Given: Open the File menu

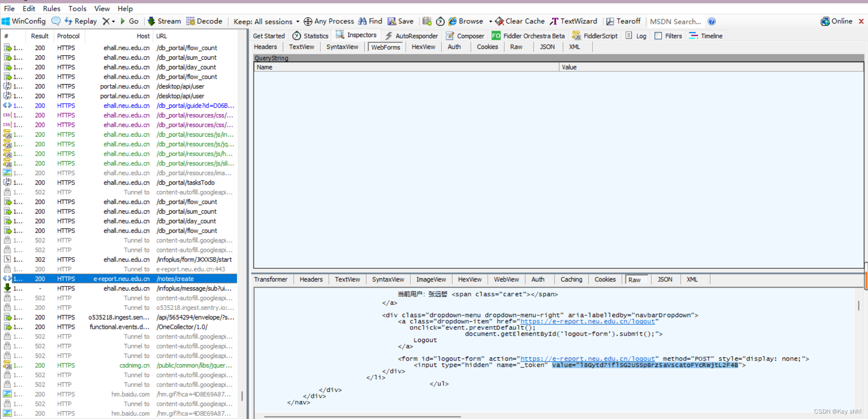Looking at the screenshot, I should pos(9,9).
